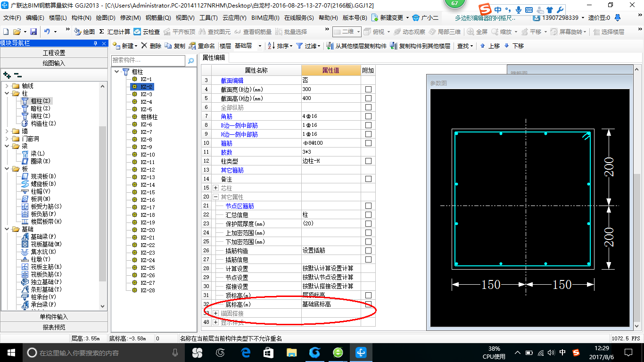Select component KZ-1 in the list
This screenshot has width=644, height=362.
click(x=146, y=79)
